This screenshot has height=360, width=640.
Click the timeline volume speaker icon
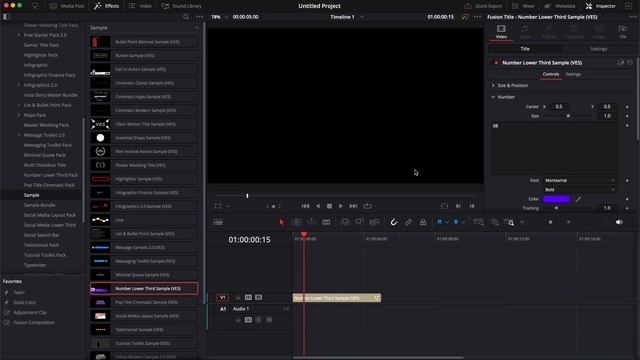tap(619, 222)
